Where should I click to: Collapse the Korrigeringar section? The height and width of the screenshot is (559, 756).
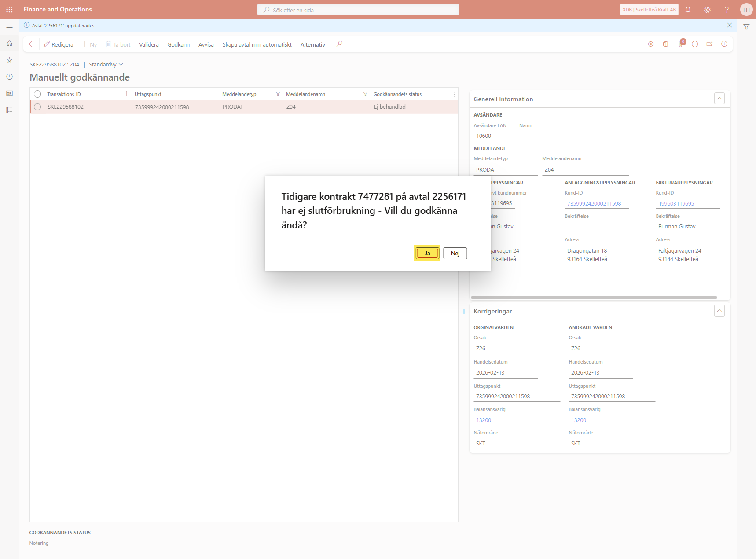pos(719,311)
